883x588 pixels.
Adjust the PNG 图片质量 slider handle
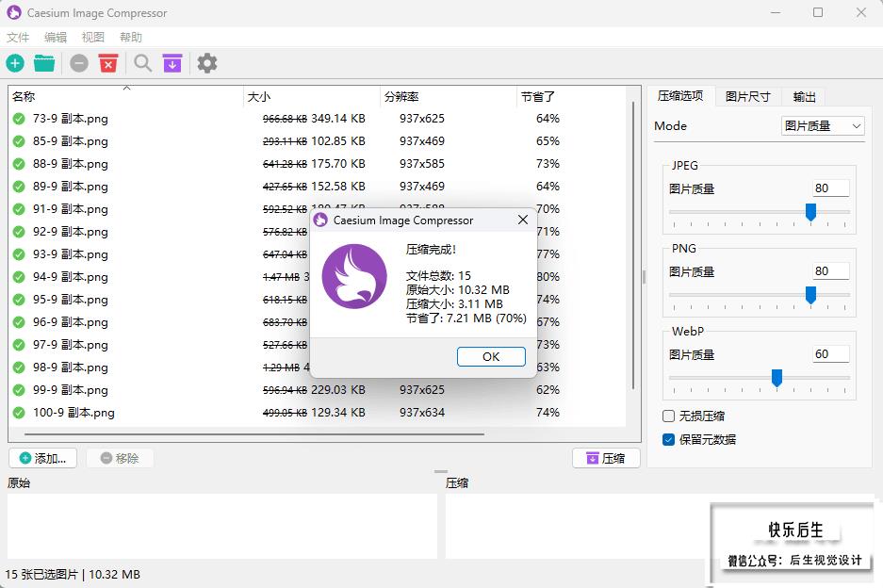click(811, 295)
